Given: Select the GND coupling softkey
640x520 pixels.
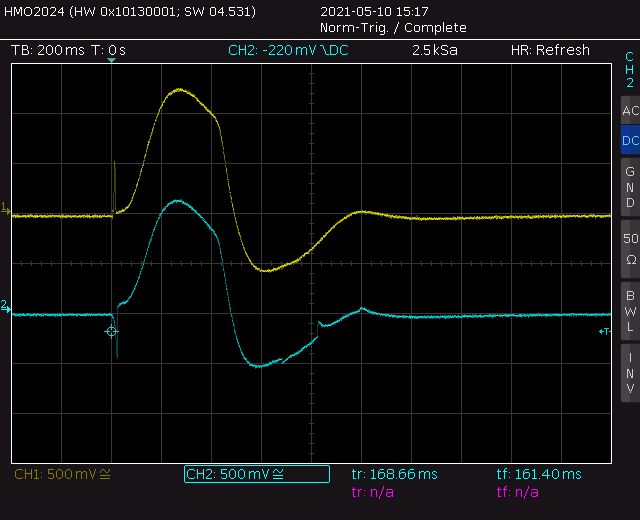Looking at the screenshot, I should click(630, 187).
